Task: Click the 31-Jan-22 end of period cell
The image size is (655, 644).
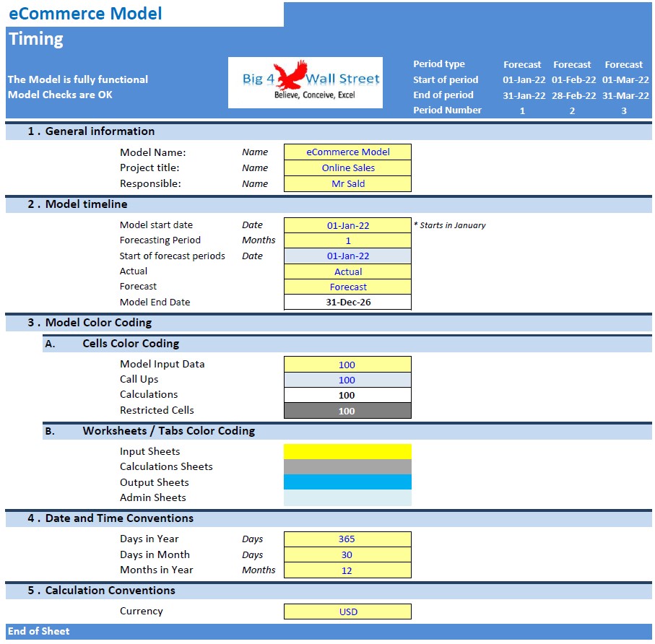Action: click(x=524, y=95)
